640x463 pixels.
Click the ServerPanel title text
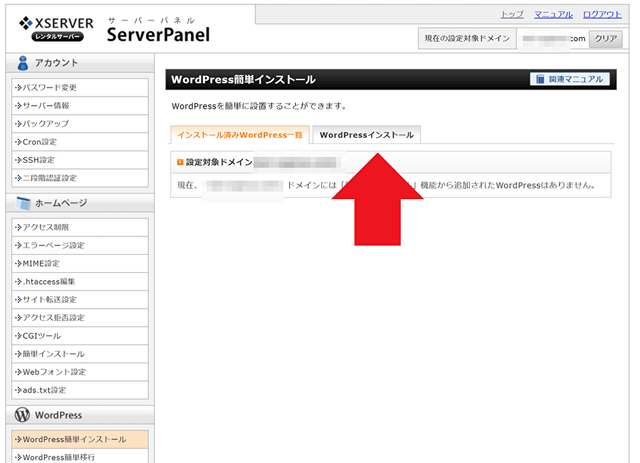[x=158, y=34]
